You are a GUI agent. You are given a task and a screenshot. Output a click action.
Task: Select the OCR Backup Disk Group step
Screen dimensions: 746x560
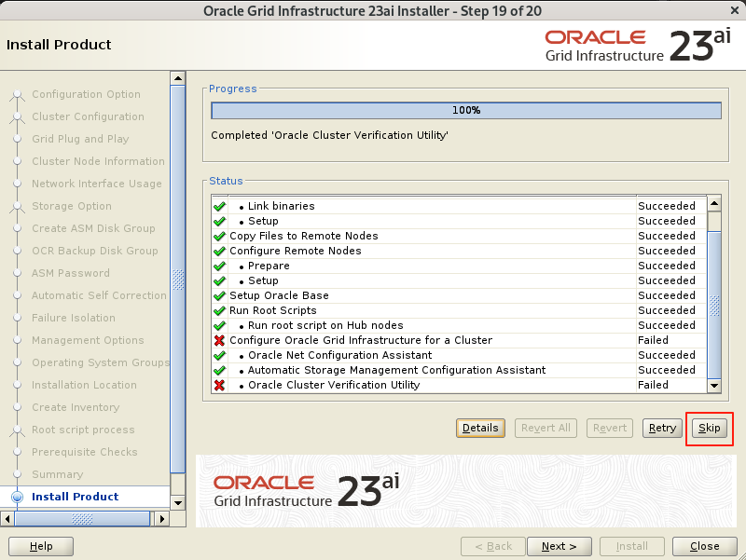pos(95,251)
